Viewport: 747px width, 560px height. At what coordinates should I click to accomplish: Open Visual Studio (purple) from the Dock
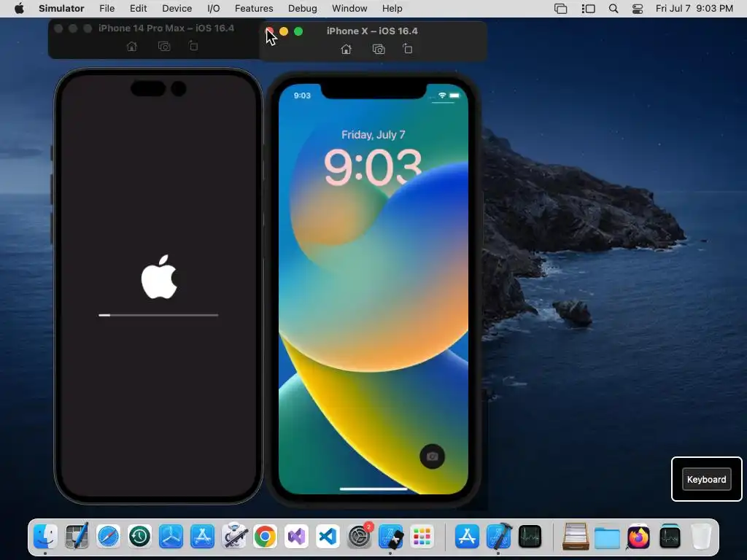click(296, 537)
